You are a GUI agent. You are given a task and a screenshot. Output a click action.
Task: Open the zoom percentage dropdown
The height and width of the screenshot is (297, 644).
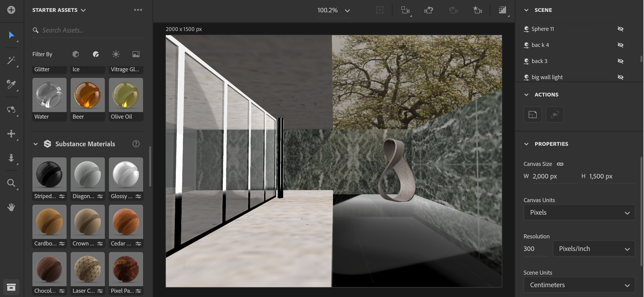click(x=347, y=11)
